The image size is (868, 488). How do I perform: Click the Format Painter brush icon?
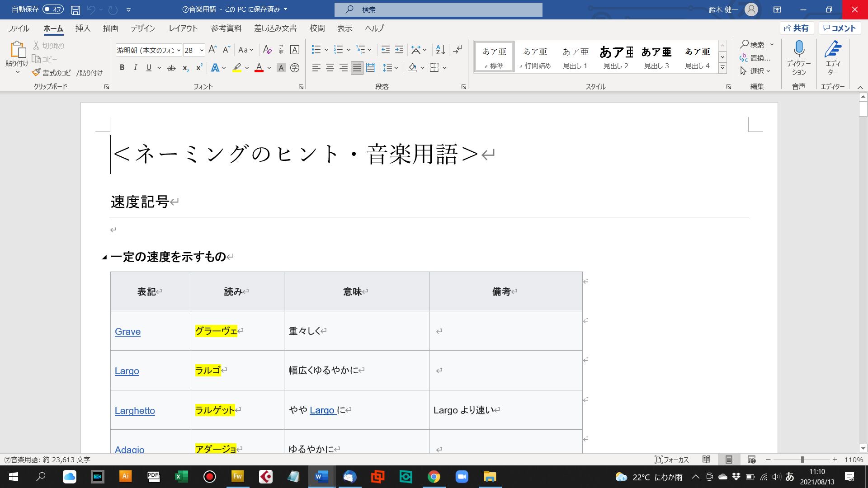(x=37, y=73)
